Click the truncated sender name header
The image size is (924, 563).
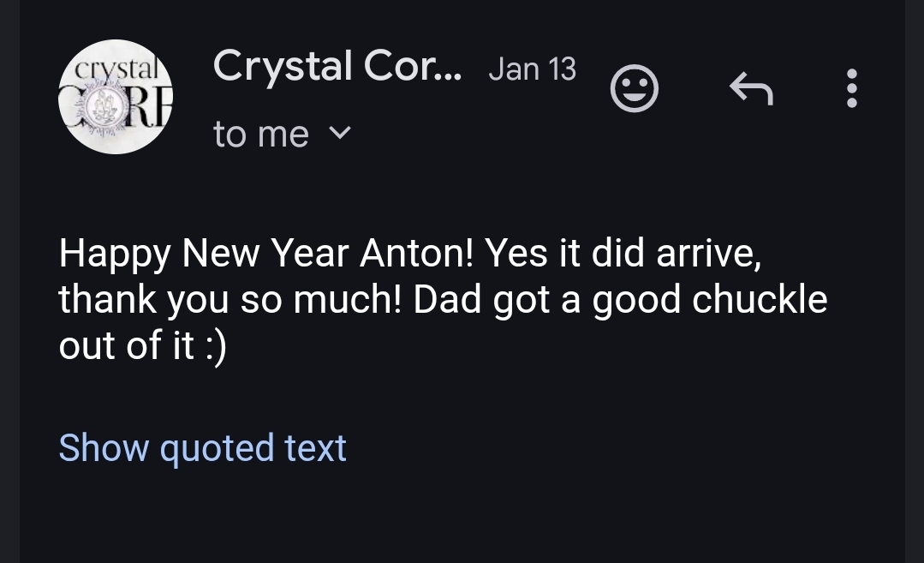[x=337, y=67]
